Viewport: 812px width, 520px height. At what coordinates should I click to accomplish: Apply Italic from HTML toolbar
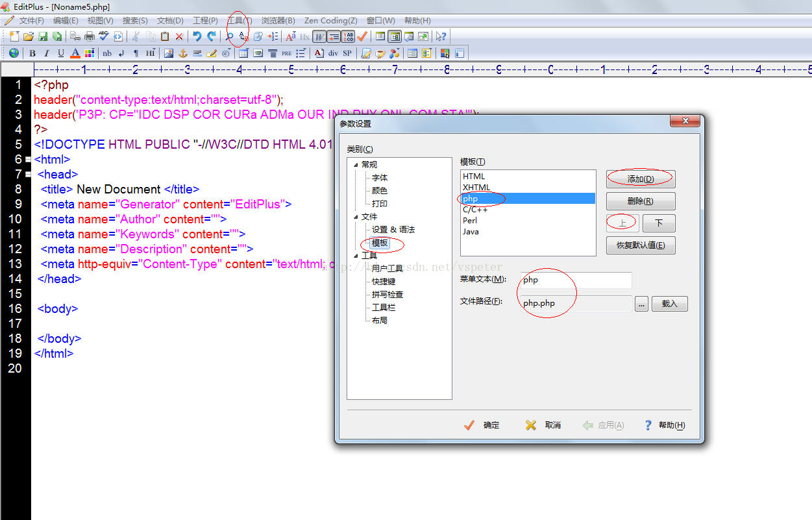pos(46,53)
